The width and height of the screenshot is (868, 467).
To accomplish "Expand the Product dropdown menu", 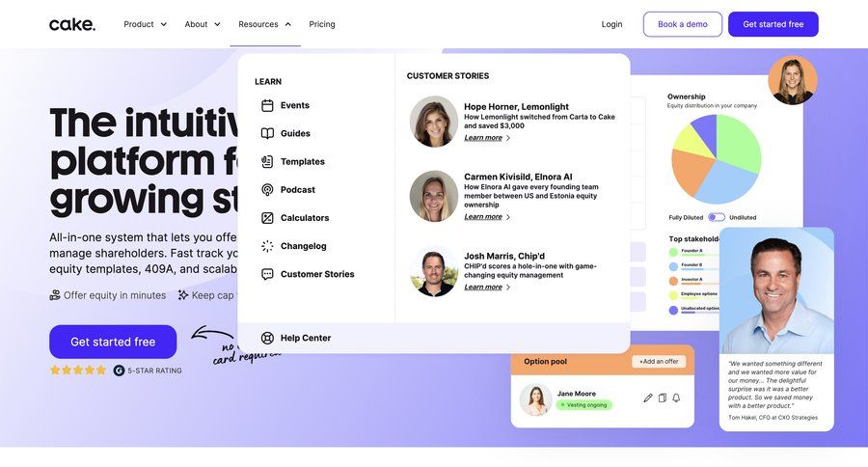I will 145,24.
